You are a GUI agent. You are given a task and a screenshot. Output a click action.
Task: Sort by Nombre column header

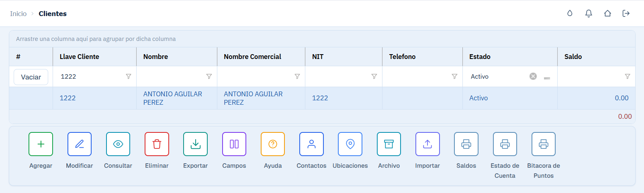coord(177,57)
